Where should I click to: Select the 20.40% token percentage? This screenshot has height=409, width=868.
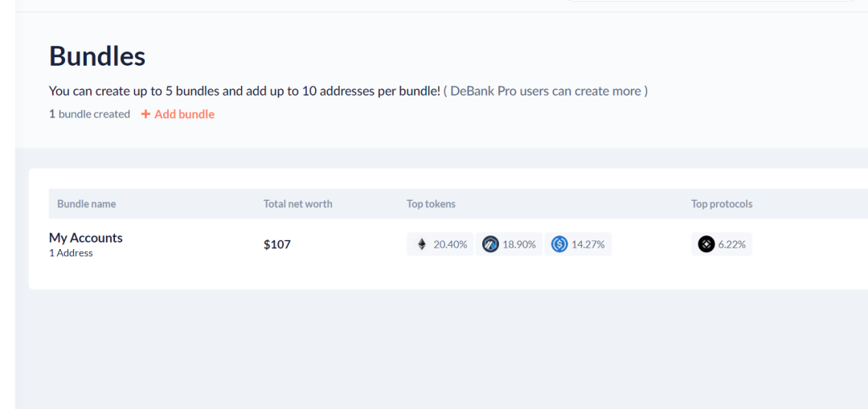[x=450, y=244]
